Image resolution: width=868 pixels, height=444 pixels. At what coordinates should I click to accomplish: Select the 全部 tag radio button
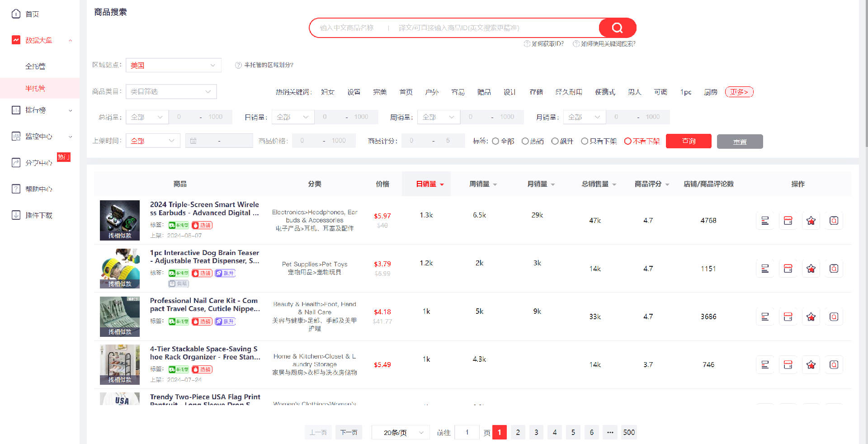495,141
